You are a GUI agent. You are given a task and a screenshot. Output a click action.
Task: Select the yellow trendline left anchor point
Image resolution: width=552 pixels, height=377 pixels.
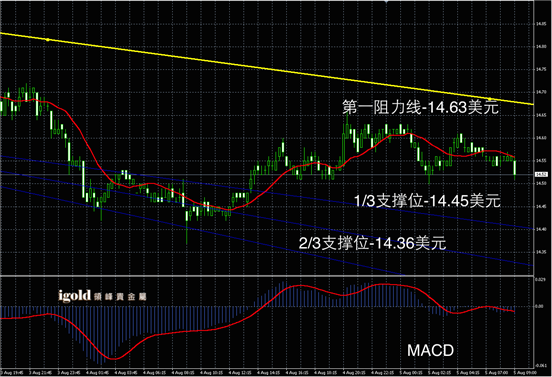click(x=48, y=40)
